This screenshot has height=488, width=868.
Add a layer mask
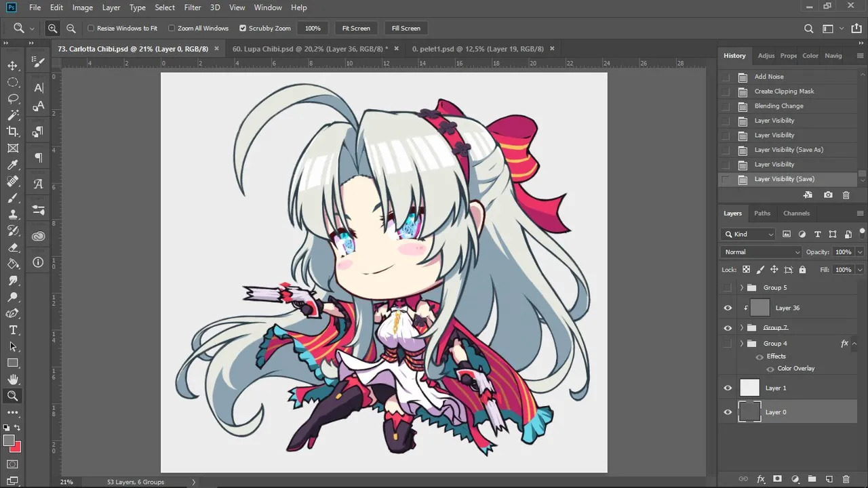(x=778, y=479)
